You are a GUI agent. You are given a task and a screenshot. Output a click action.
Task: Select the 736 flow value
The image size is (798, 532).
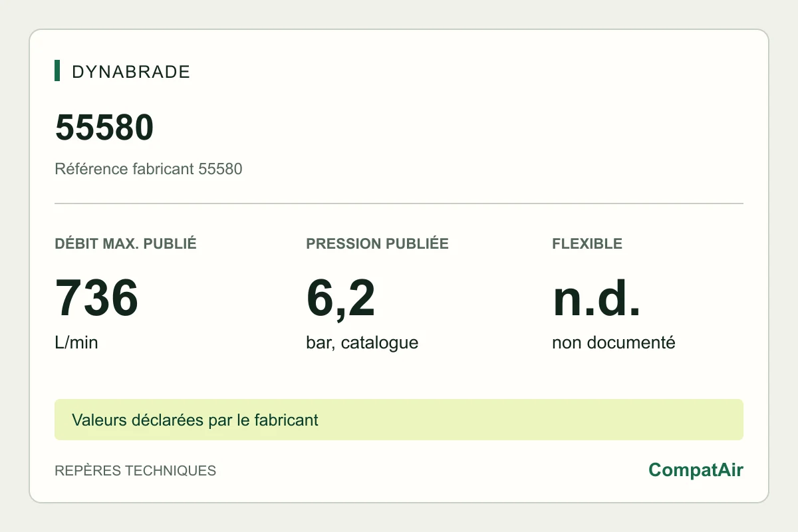coord(96,298)
